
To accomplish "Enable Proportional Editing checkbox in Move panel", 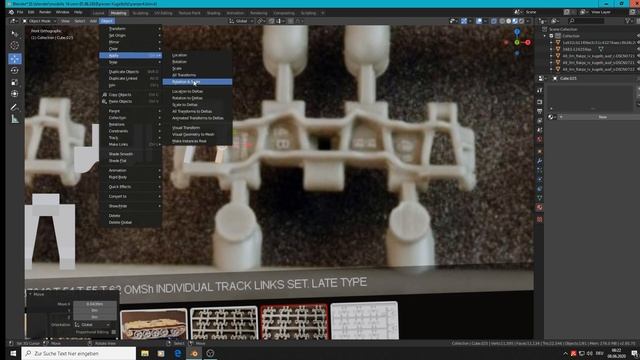I will coord(113,332).
